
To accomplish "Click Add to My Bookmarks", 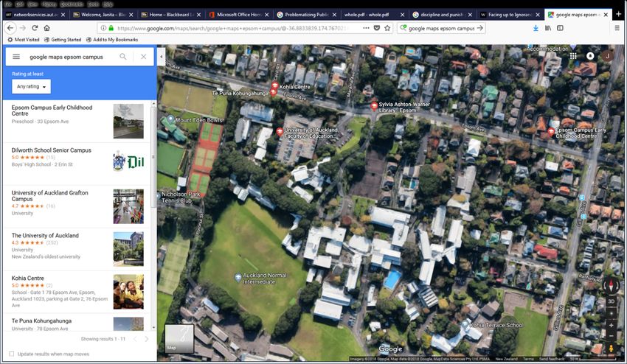I will tap(112, 40).
